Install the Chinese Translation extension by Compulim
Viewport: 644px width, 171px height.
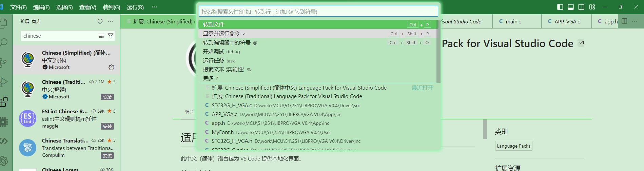[107, 156]
